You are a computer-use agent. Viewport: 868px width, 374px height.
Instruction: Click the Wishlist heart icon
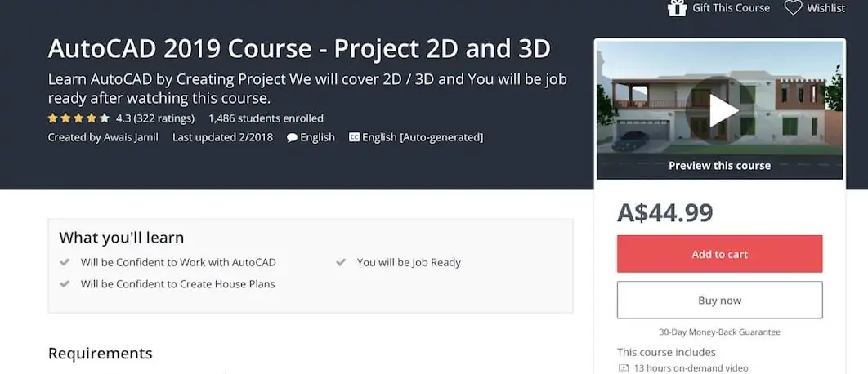pos(793,7)
